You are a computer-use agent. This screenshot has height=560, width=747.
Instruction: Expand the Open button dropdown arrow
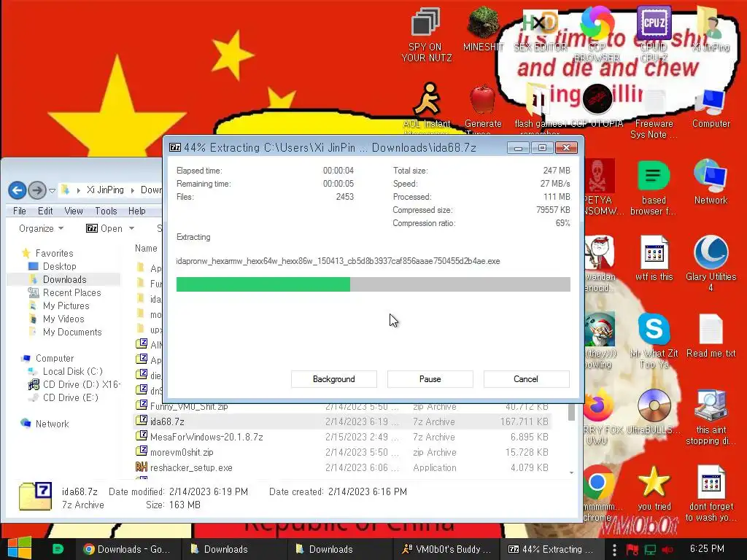point(131,228)
